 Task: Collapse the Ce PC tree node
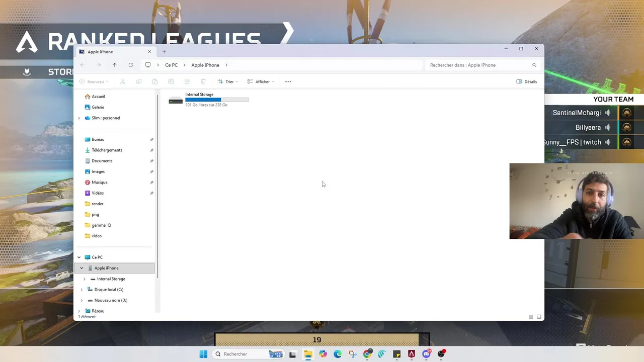click(x=78, y=257)
